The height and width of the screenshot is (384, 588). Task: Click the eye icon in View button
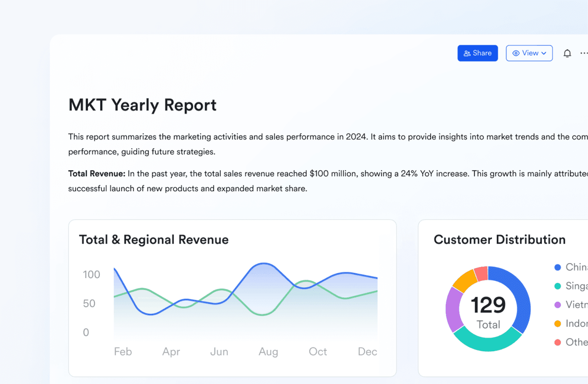click(516, 53)
